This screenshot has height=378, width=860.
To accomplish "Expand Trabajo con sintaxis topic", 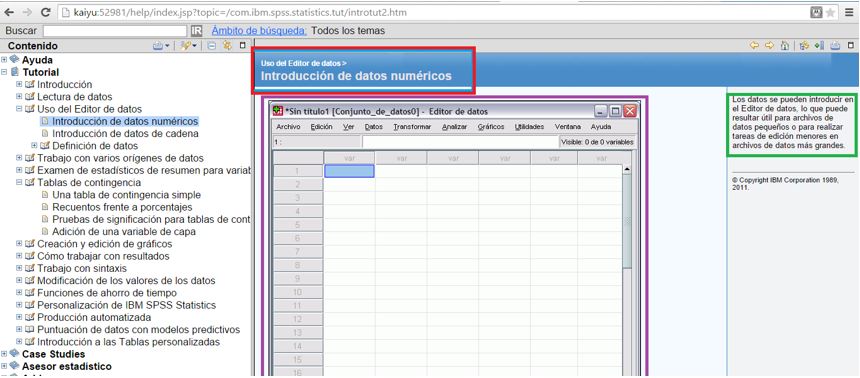I will coord(19,268).
